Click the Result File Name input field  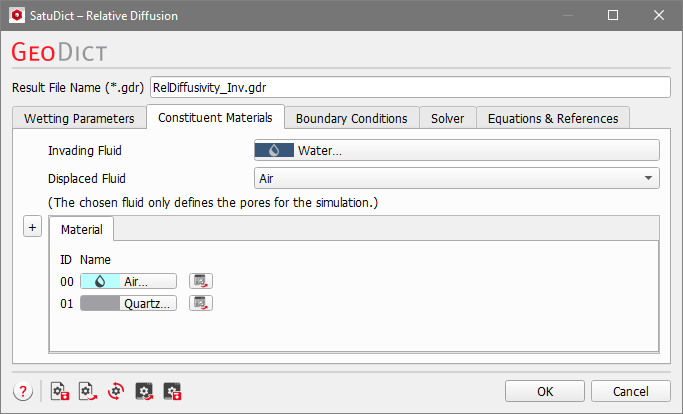tap(410, 87)
